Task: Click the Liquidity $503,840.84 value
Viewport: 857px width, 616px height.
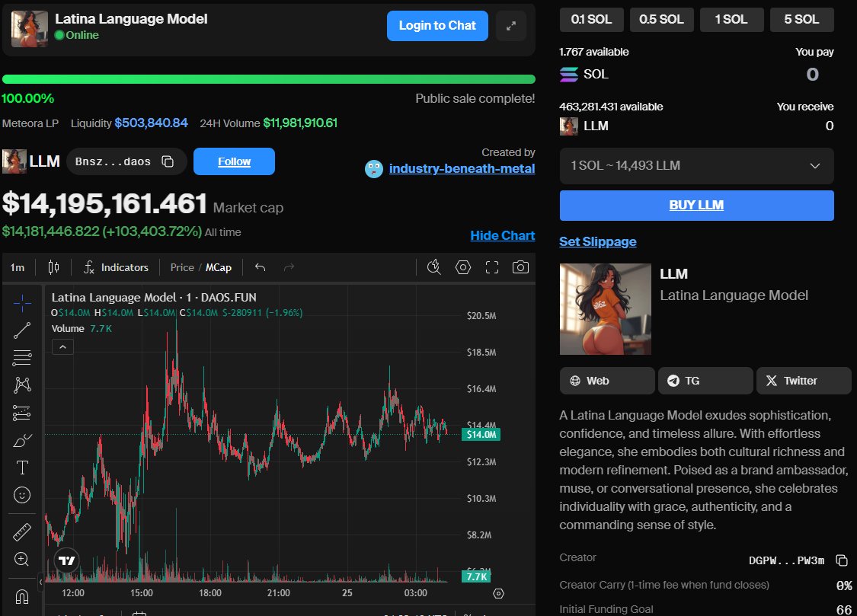Action: point(151,123)
